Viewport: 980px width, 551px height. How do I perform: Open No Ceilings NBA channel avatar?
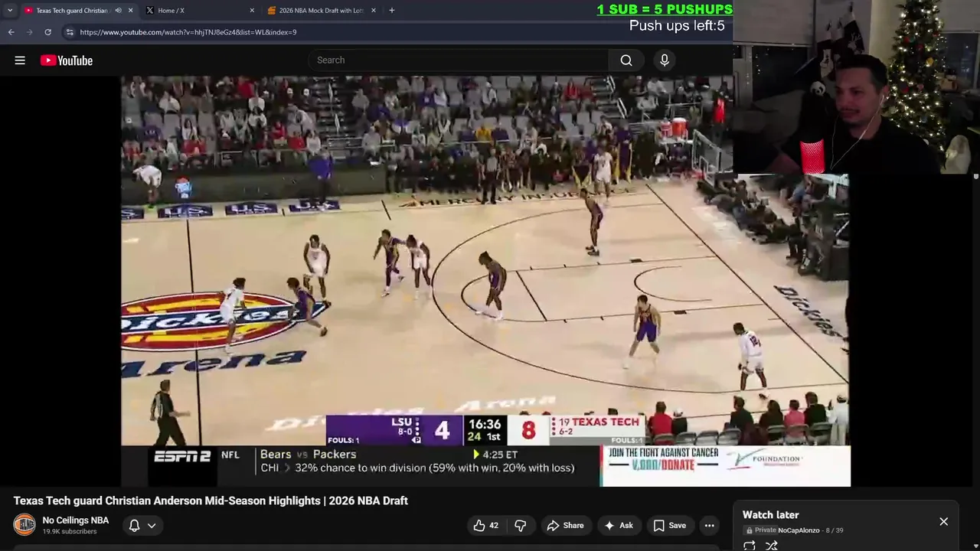click(x=24, y=525)
